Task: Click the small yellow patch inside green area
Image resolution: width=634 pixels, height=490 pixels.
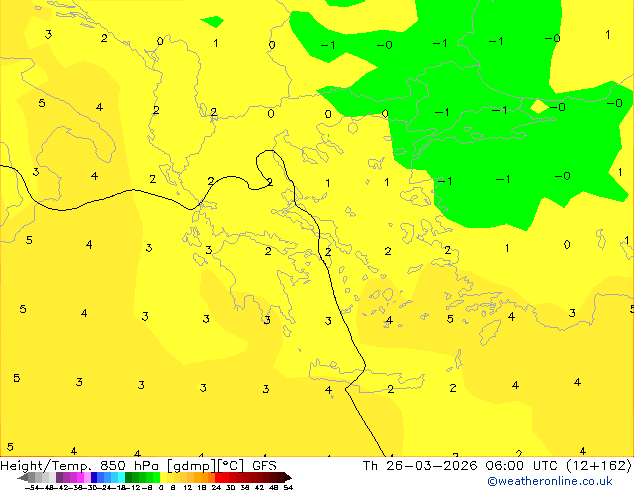Action: [539, 106]
